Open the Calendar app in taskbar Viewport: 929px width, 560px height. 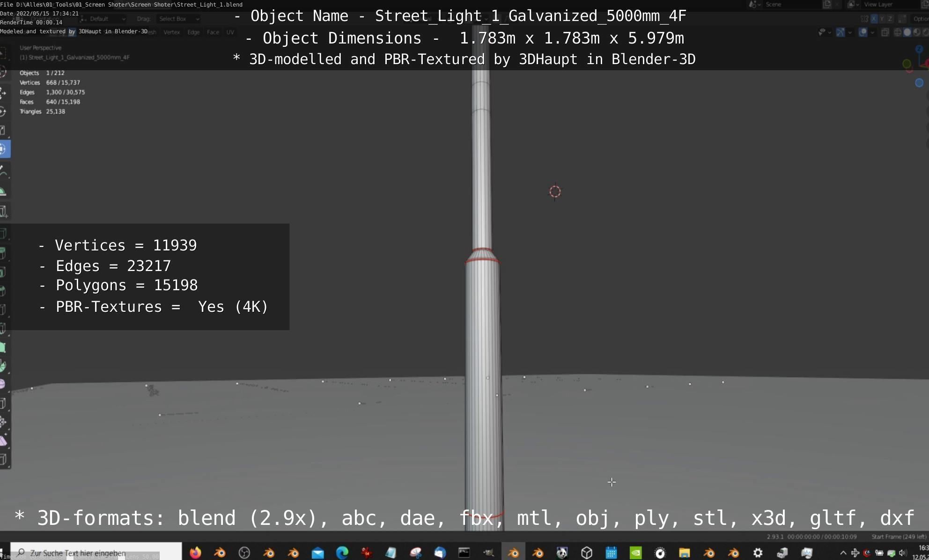[x=611, y=553]
